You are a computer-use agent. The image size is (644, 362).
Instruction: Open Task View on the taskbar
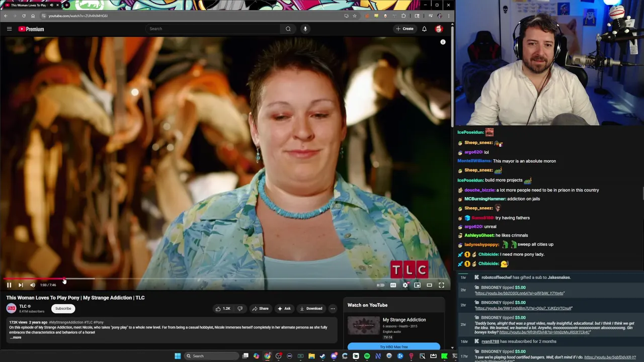point(246,356)
